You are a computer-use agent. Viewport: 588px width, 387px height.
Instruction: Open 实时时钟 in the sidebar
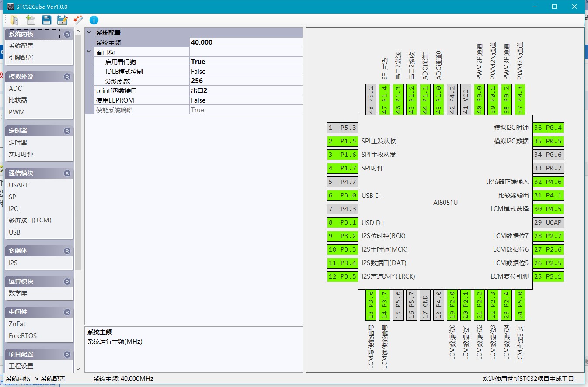click(x=21, y=154)
